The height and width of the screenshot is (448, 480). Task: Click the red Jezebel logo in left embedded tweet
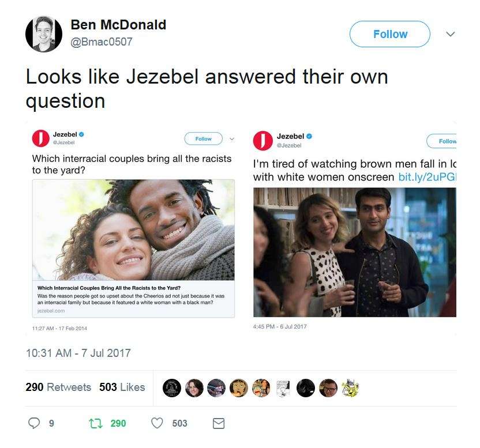pos(40,138)
